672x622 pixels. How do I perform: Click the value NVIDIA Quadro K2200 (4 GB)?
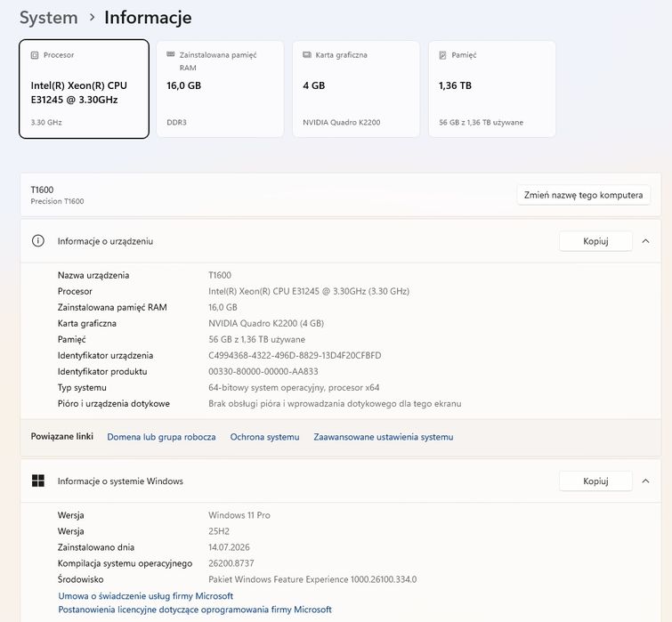[266, 323]
